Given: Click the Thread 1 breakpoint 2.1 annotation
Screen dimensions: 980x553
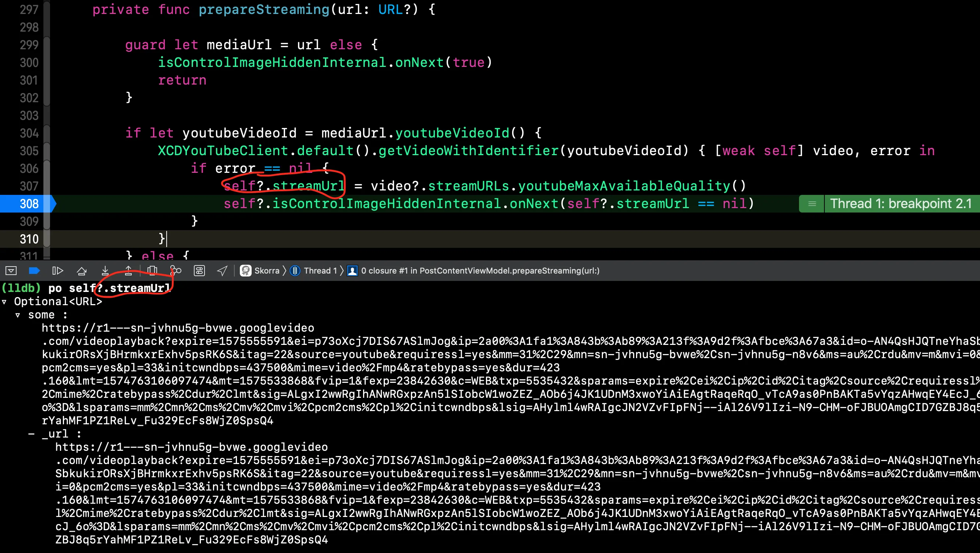Looking at the screenshot, I should (x=900, y=204).
